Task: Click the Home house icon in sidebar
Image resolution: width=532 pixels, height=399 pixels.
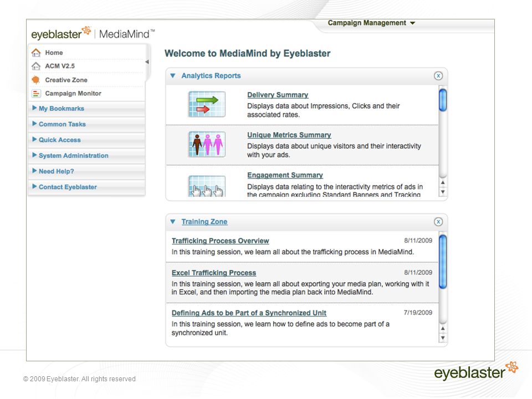Action: [x=36, y=53]
